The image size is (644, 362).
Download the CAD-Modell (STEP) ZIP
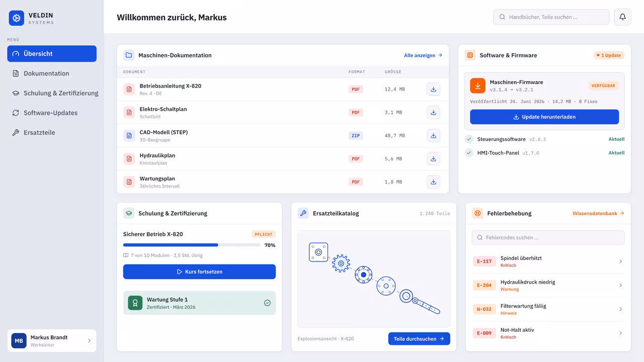[433, 135]
